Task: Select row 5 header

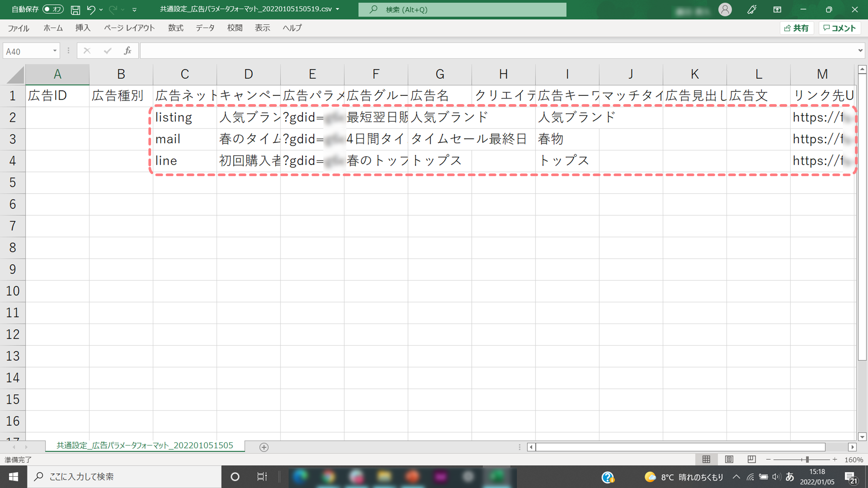Action: click(13, 183)
